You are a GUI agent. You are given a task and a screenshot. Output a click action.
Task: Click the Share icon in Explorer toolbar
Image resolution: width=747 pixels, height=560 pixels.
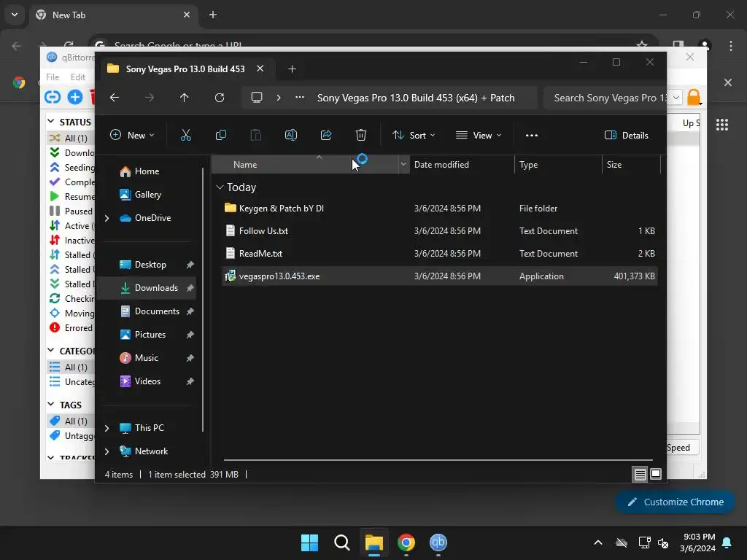[x=326, y=135]
